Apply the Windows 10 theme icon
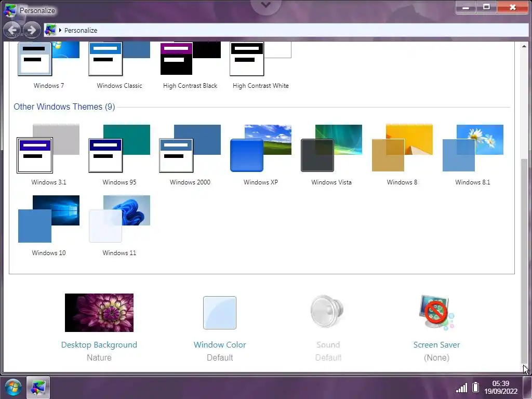 click(48, 219)
